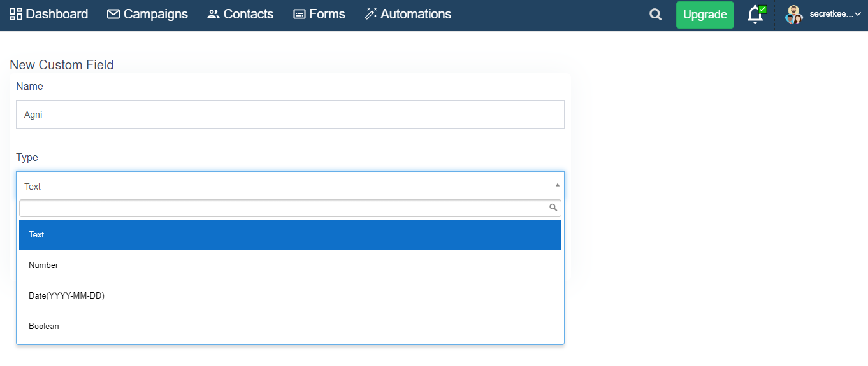This screenshot has width=868, height=366.
Task: Collapse the Type select box showing Text
Action: point(290,186)
